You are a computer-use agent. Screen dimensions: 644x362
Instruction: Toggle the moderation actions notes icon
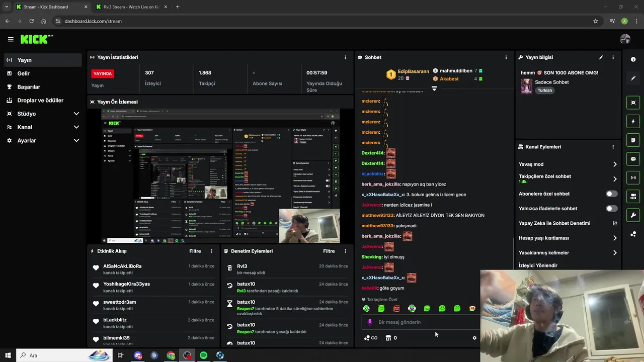click(x=633, y=140)
